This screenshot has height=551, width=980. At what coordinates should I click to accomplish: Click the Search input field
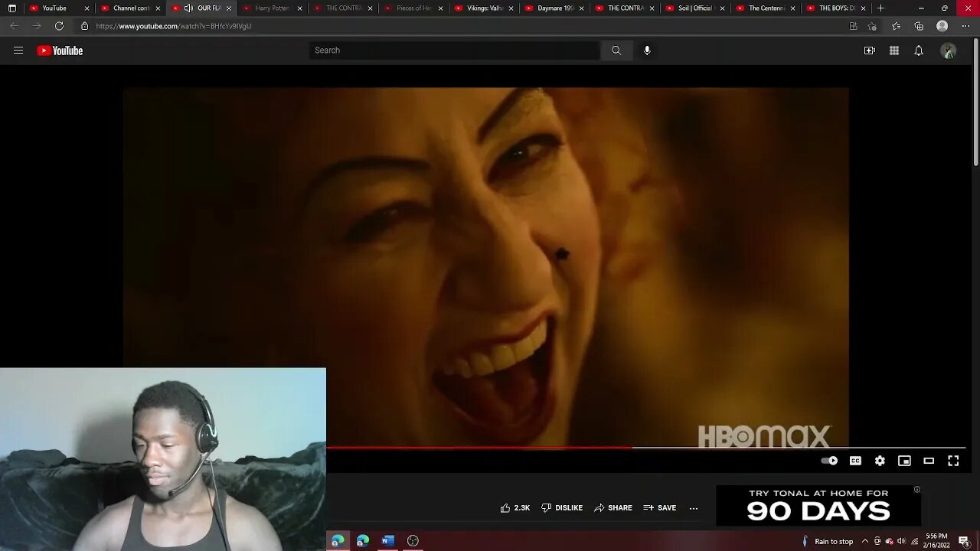tap(455, 51)
